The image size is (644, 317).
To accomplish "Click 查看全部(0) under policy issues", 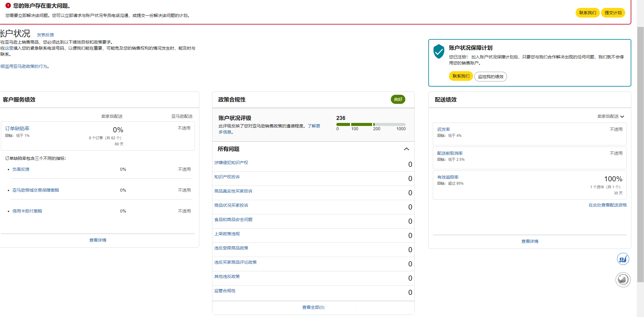I will coord(313,307).
